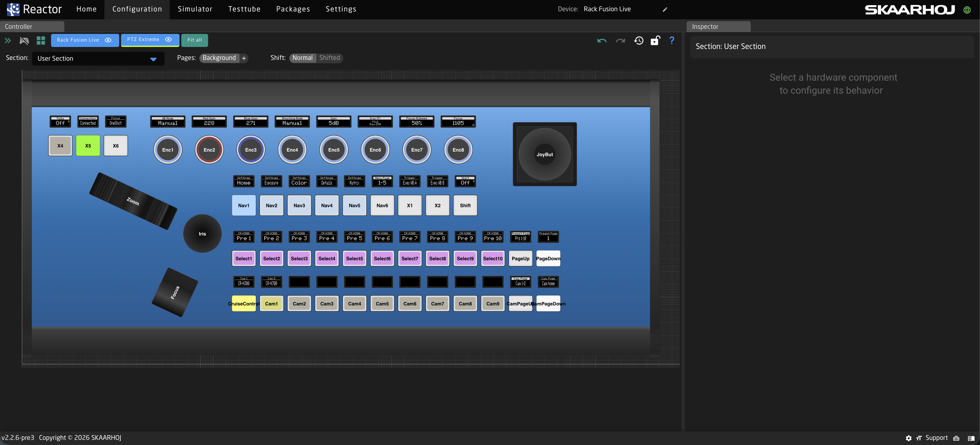Click the Redo icon

point(620,40)
